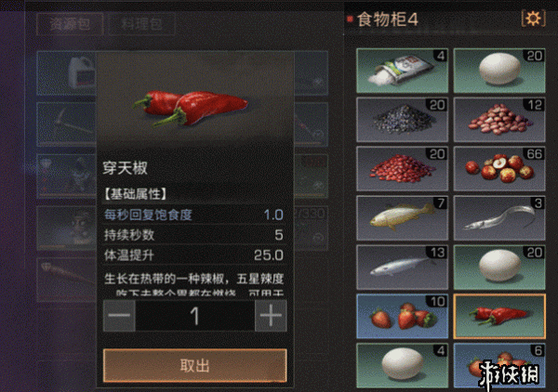
Task: Select the highlighted chili pepper slot
Action: pyautogui.click(x=499, y=316)
